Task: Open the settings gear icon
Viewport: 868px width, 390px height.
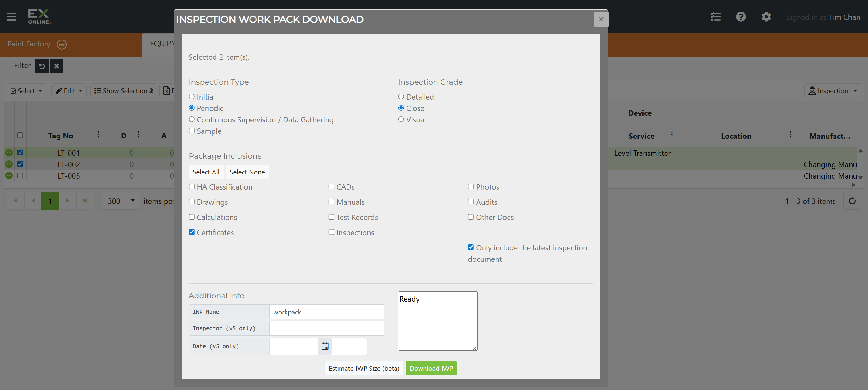Action: tap(766, 16)
